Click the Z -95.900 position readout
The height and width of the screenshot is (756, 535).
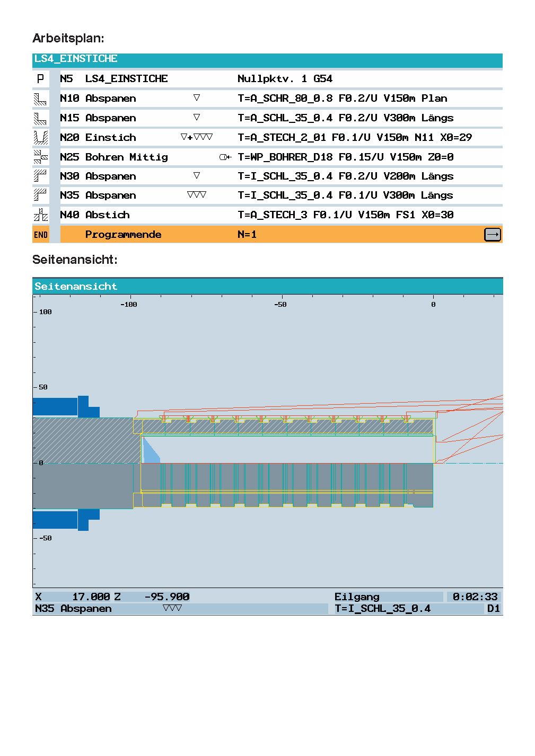point(152,597)
